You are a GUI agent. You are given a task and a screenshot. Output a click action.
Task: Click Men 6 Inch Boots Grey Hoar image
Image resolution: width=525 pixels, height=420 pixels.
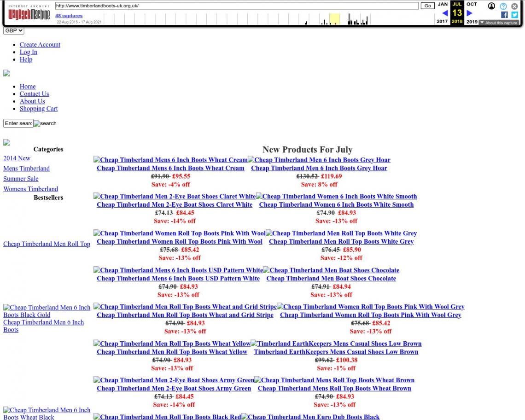pos(319,160)
